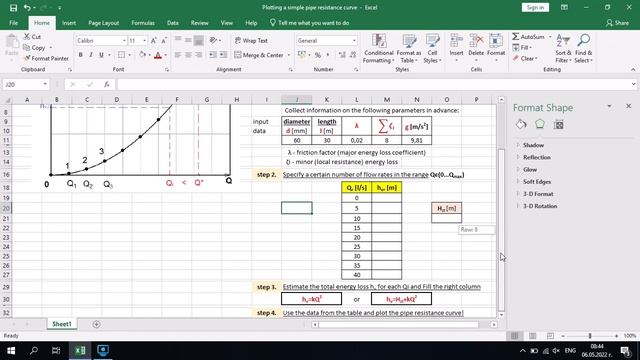Click Insert Function fx icon
The image size is (640, 360).
107,84
